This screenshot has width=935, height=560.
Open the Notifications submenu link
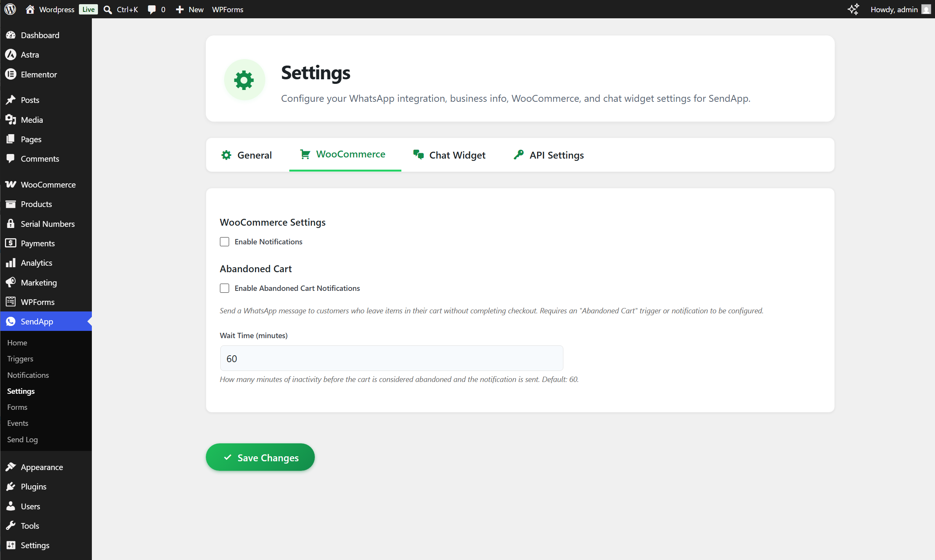28,375
